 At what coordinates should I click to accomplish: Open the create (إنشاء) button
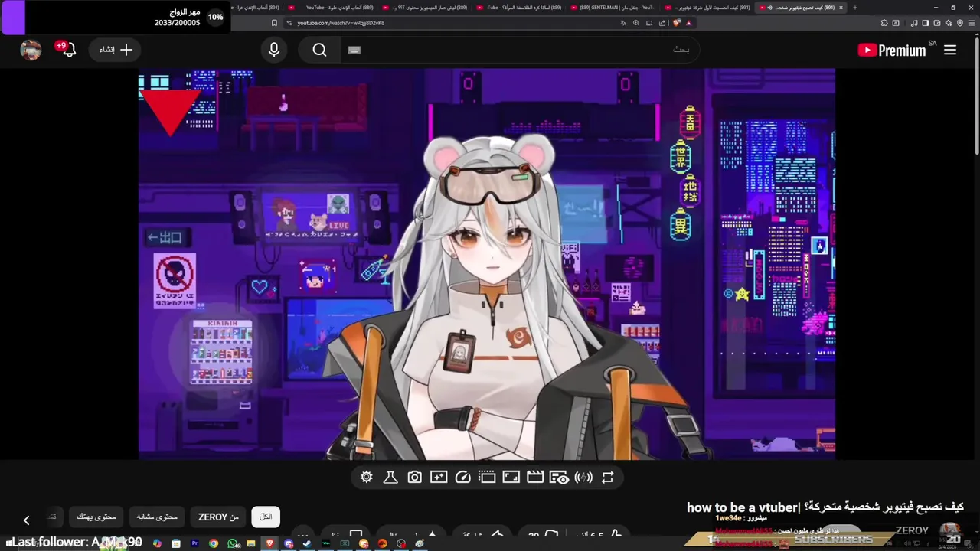tap(116, 50)
